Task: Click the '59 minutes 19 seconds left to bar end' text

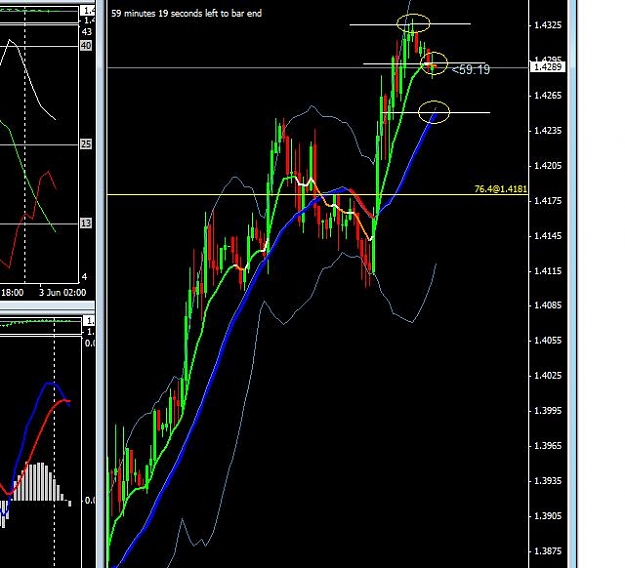Action: click(x=186, y=14)
